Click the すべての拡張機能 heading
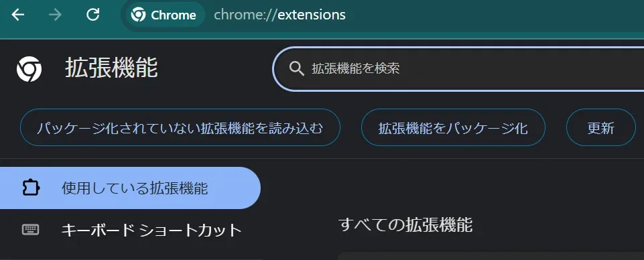Image resolution: width=644 pixels, height=260 pixels. [405, 225]
